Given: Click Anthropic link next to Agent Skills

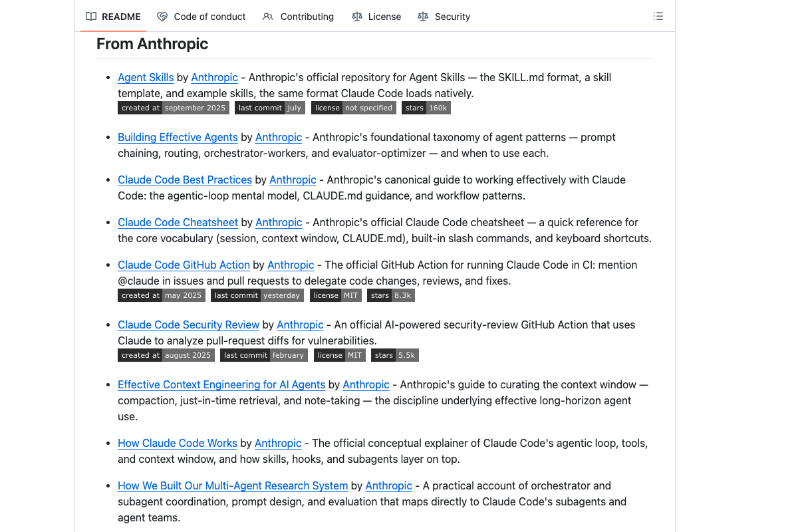Looking at the screenshot, I should (x=214, y=77).
